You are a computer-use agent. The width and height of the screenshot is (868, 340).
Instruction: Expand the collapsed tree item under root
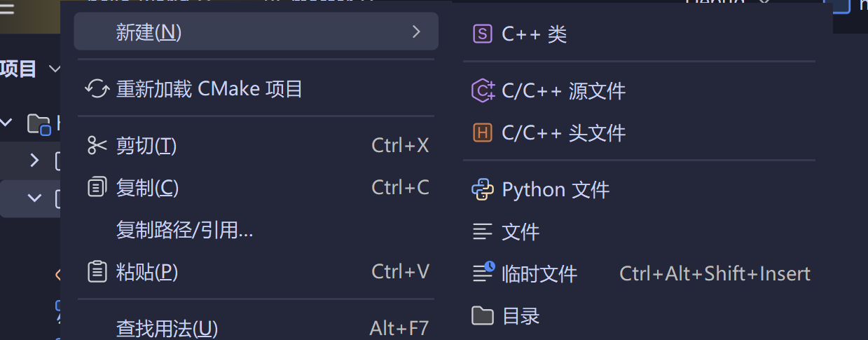pos(34,161)
